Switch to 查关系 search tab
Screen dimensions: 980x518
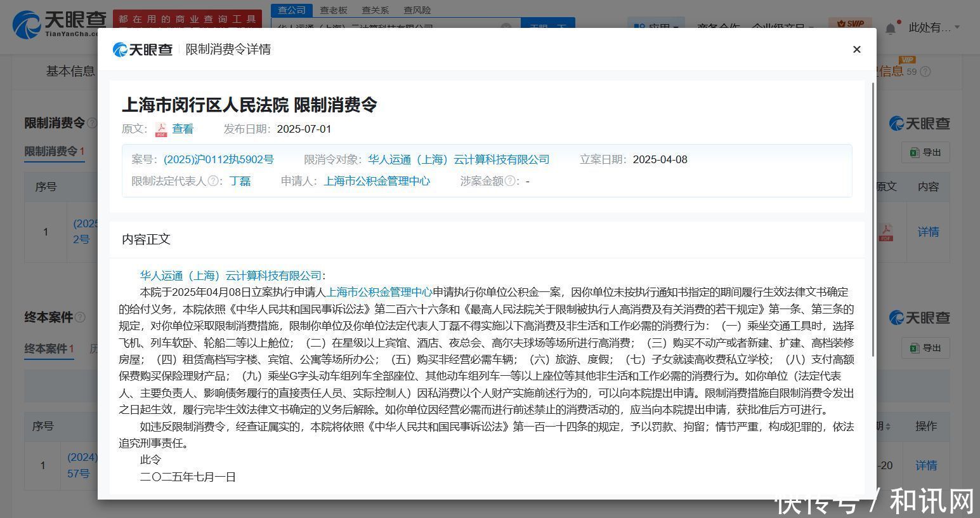(x=375, y=10)
